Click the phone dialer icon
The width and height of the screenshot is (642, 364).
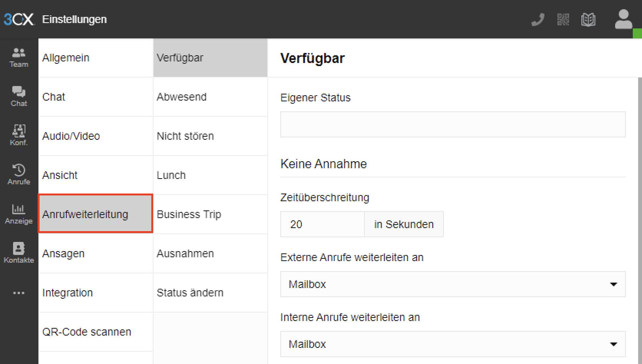pyautogui.click(x=538, y=19)
